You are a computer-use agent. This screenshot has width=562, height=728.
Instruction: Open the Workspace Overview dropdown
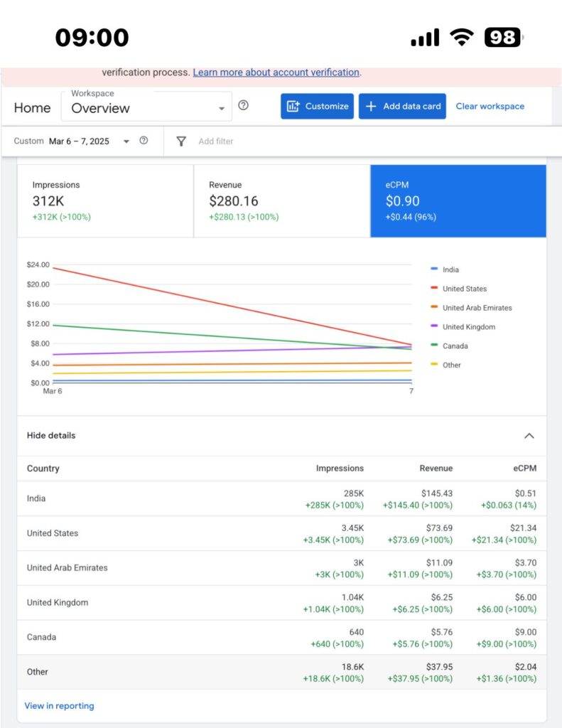point(146,107)
